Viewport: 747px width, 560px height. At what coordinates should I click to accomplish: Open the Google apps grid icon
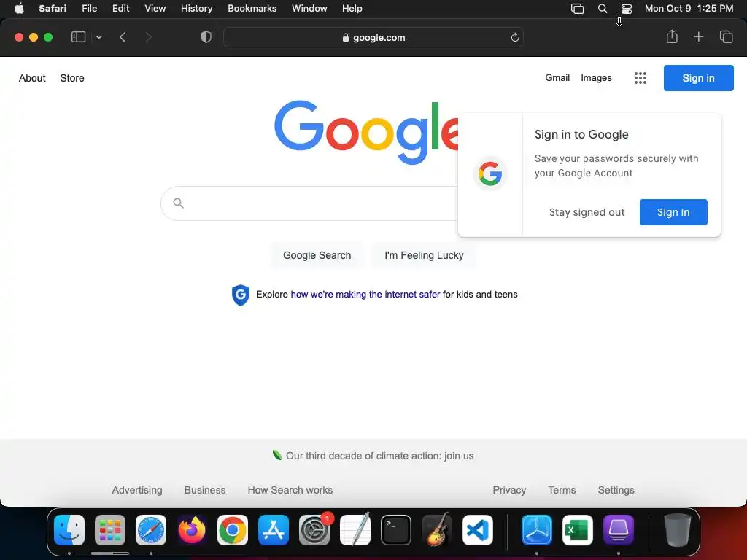[x=640, y=78]
